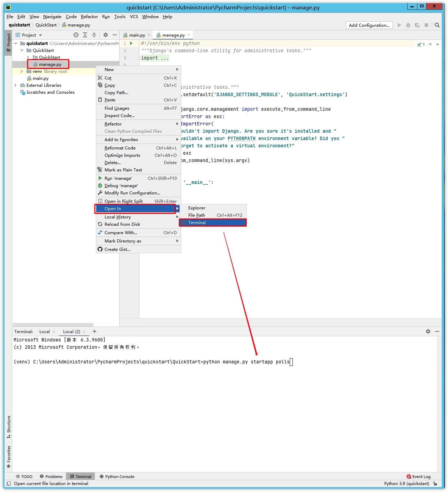The image size is (448, 492).
Task: Click the terminal command input line
Action: point(153,362)
